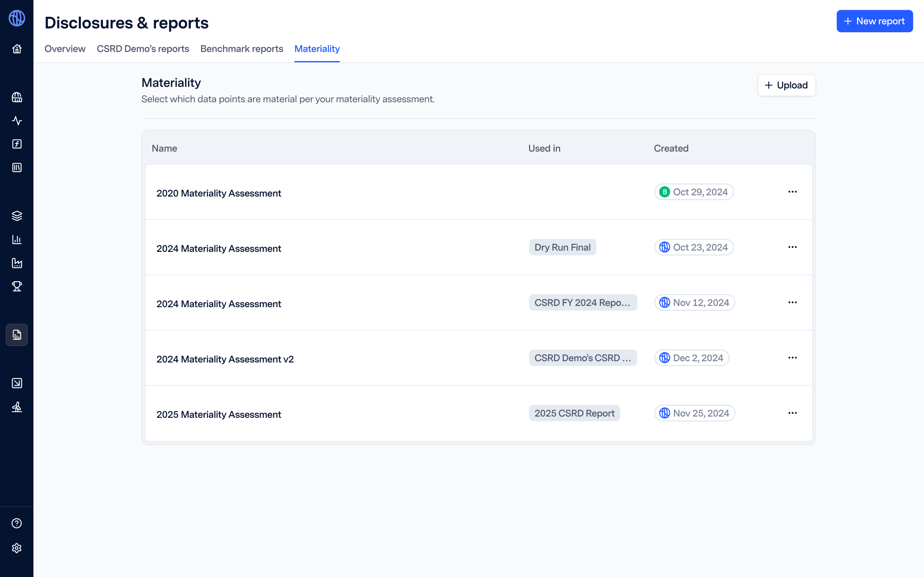Click the Upload button
The image size is (924, 577).
(786, 85)
